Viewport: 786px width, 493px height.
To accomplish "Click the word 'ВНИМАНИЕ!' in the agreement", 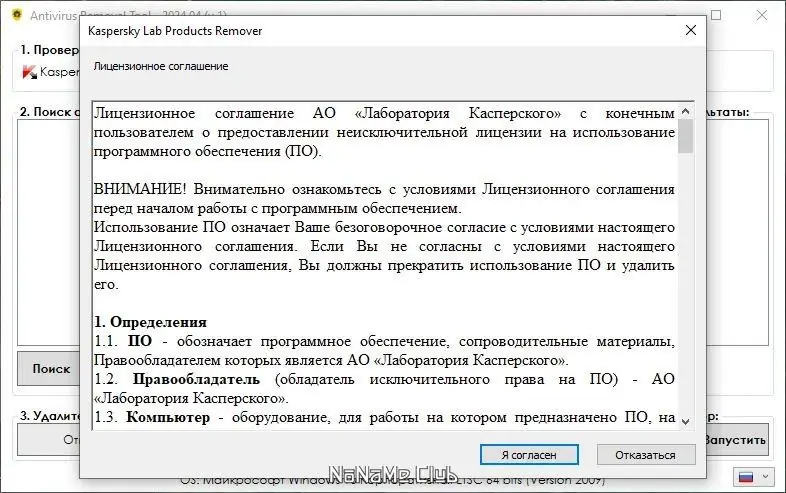I will [x=140, y=190].
